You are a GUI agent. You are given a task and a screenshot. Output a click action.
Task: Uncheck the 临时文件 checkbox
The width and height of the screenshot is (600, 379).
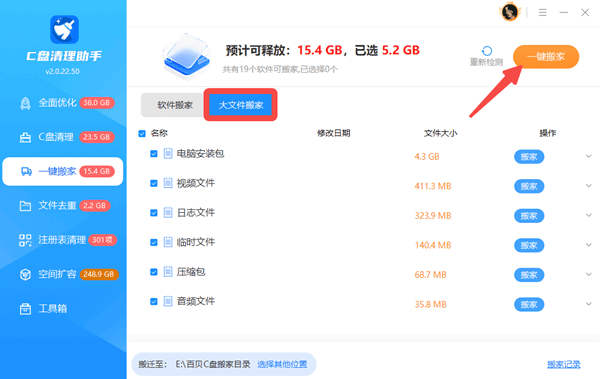point(154,242)
